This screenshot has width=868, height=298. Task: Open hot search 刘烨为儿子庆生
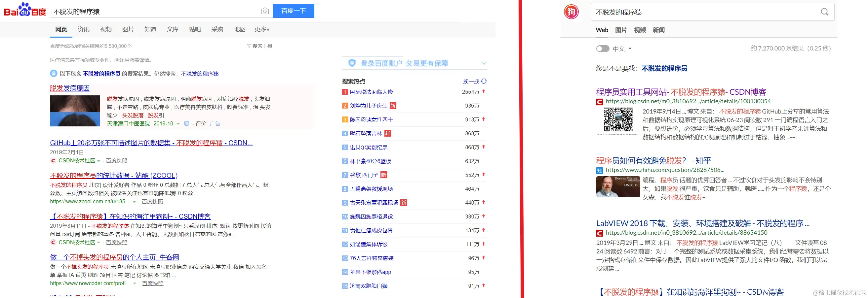pyautogui.click(x=369, y=106)
